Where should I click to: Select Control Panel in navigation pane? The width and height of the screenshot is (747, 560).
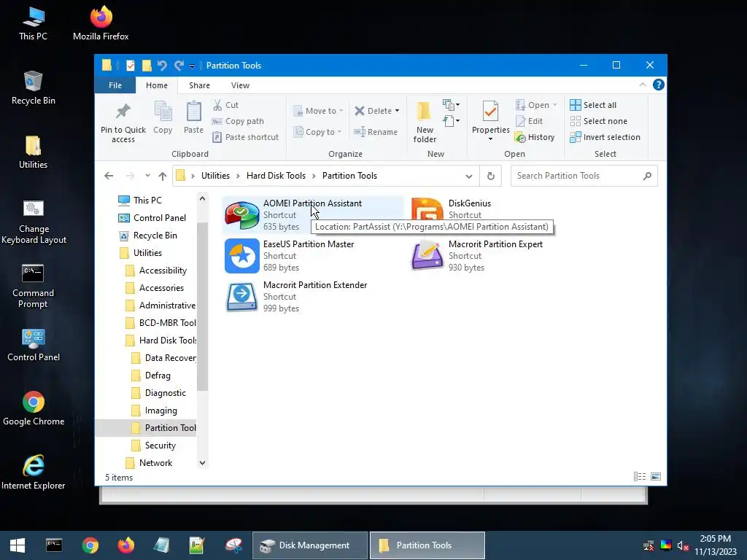coord(159,218)
